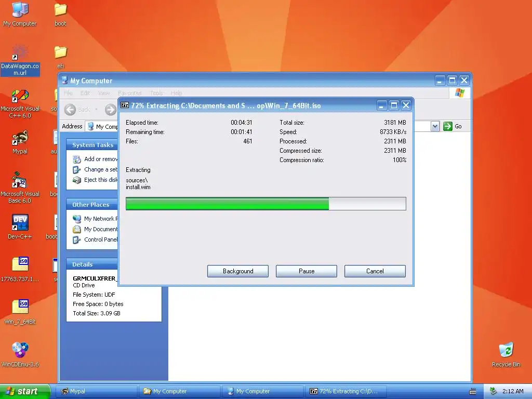Switch to Mypal taskbar button
Screen dimensions: 532x399
click(x=97, y=391)
